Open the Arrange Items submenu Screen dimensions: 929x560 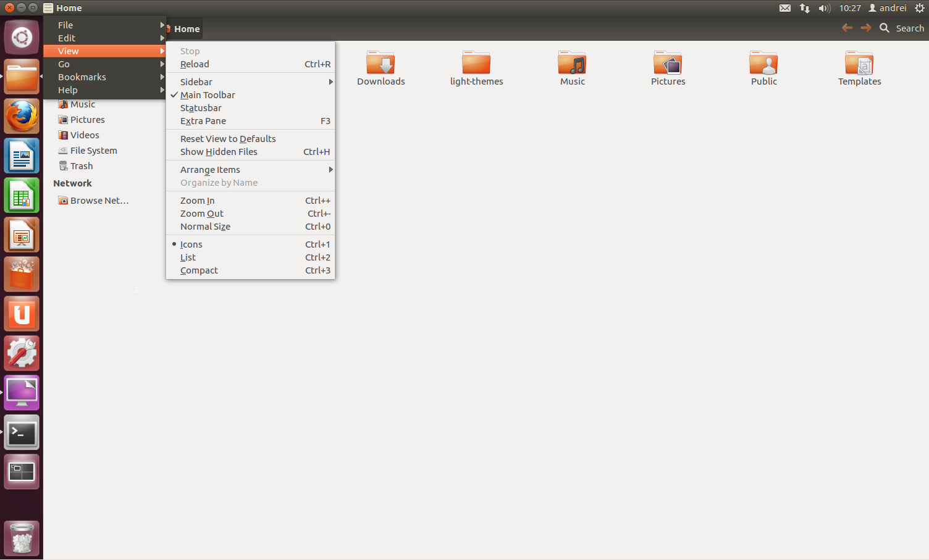coord(210,169)
